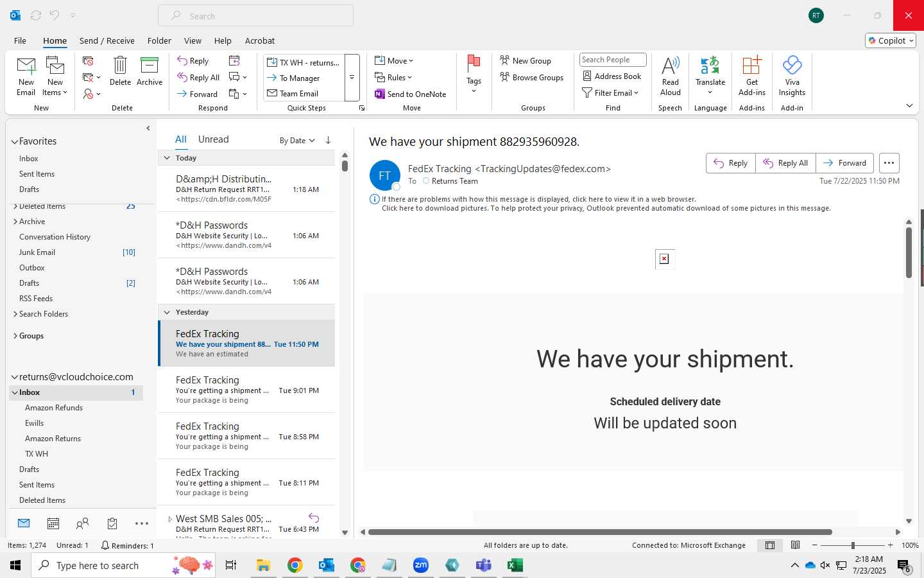Open the View tab
924x578 pixels.
193,40
